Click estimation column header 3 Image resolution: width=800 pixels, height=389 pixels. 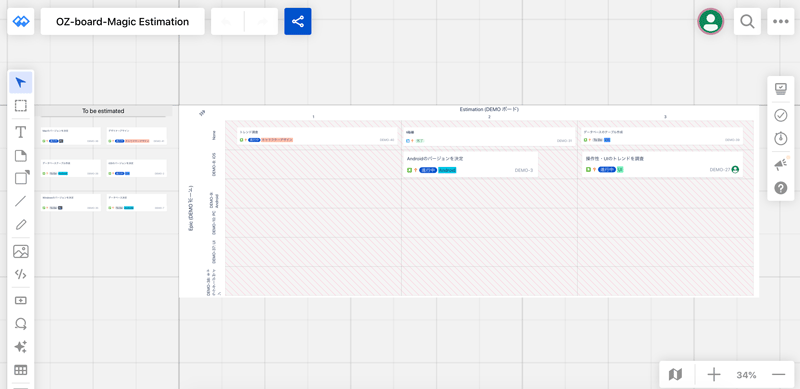coord(665,117)
